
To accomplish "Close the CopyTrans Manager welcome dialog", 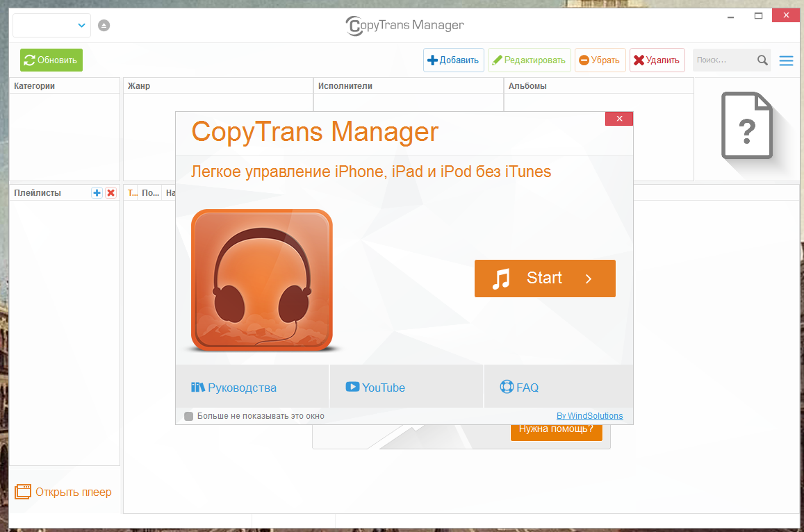I will [619, 118].
